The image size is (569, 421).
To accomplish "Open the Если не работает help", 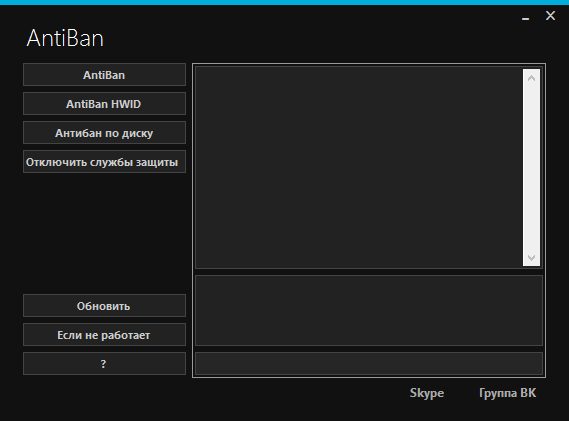I will pyautogui.click(x=104, y=335).
